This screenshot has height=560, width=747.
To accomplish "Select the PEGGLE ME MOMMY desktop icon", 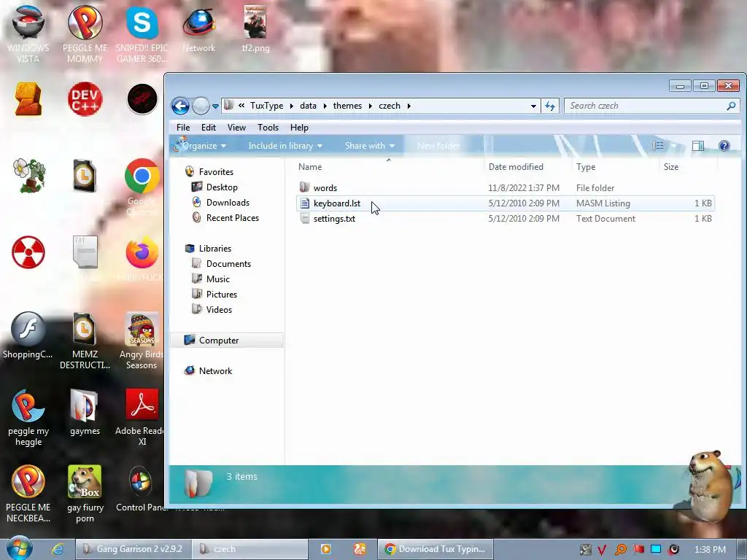I will point(85,34).
